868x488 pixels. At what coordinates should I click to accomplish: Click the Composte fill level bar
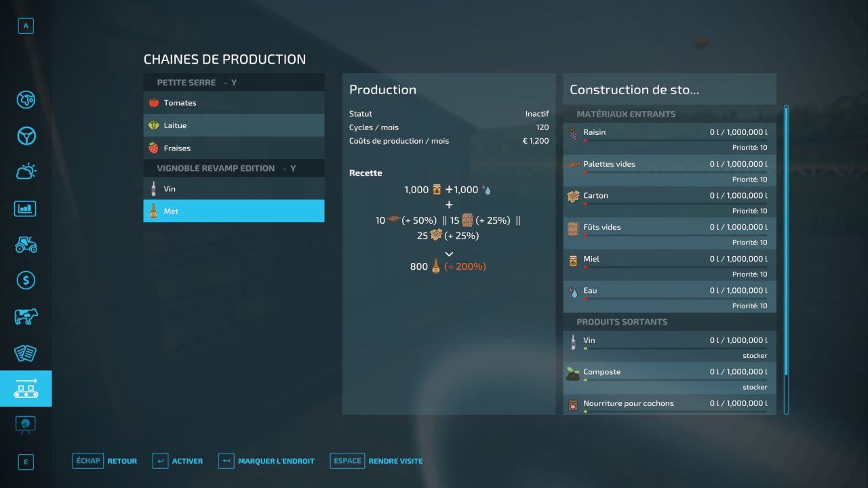675,380
